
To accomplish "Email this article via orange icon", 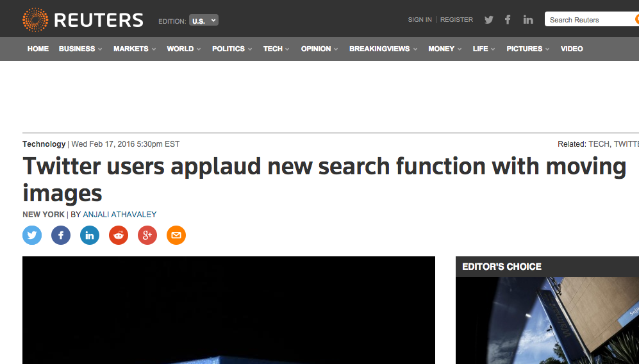I will [x=176, y=235].
